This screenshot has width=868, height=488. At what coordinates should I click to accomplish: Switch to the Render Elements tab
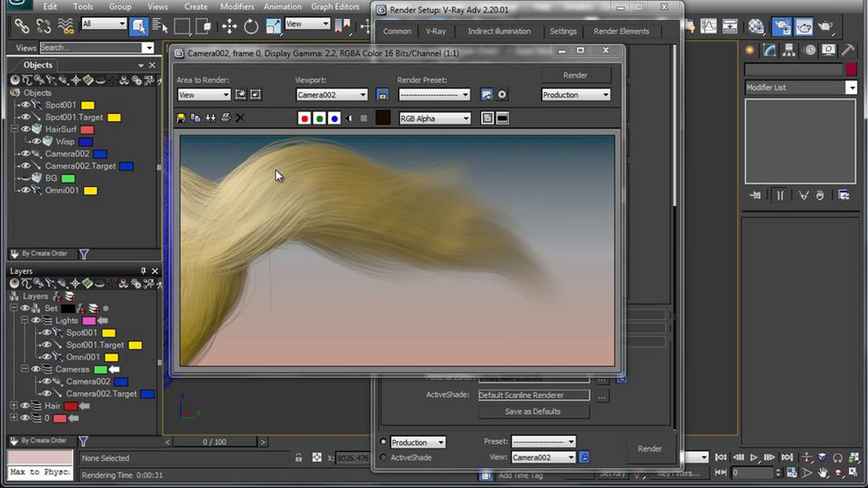621,31
